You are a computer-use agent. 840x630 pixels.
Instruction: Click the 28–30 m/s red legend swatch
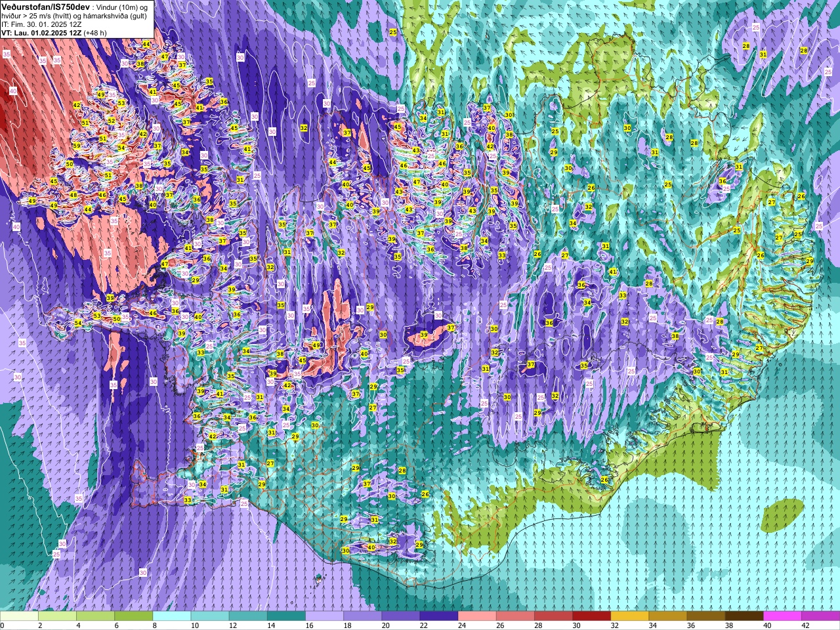coord(553,616)
